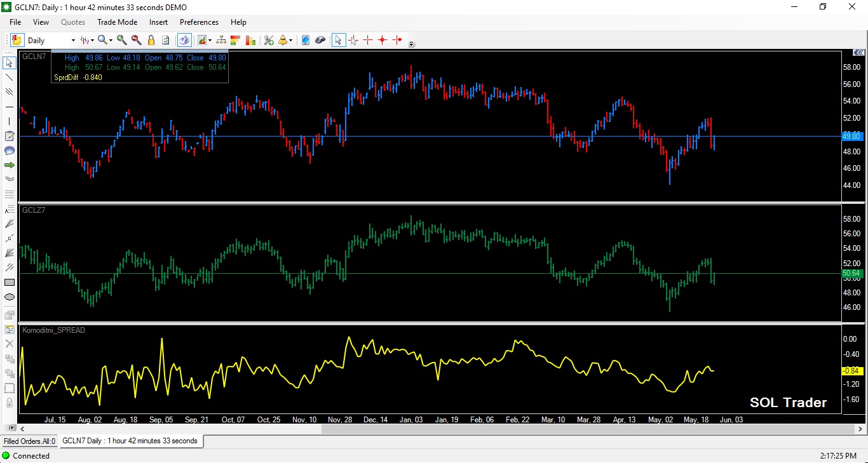The height and width of the screenshot is (463, 868).
Task: Enable crosshair with center dot cursor mode
Action: 383,40
